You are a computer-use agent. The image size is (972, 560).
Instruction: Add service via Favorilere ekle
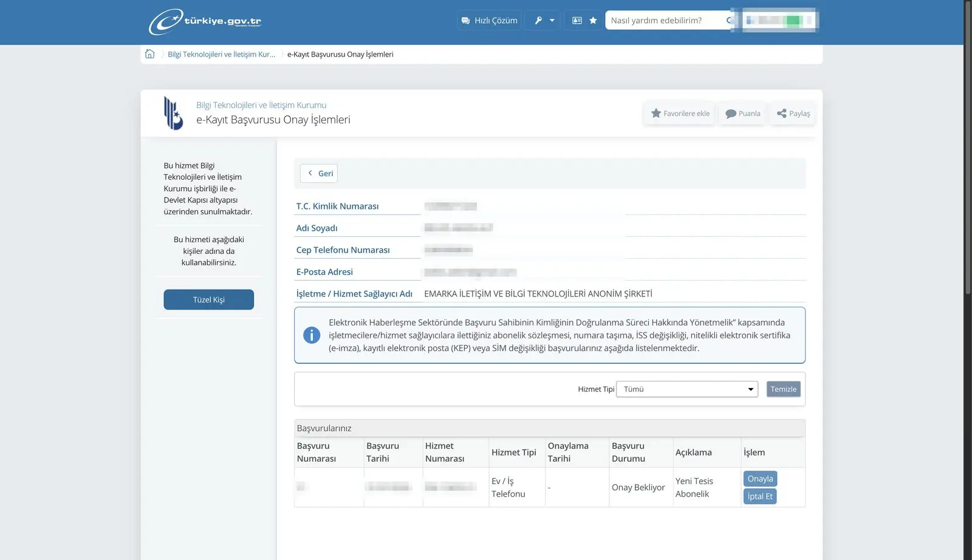coord(680,114)
